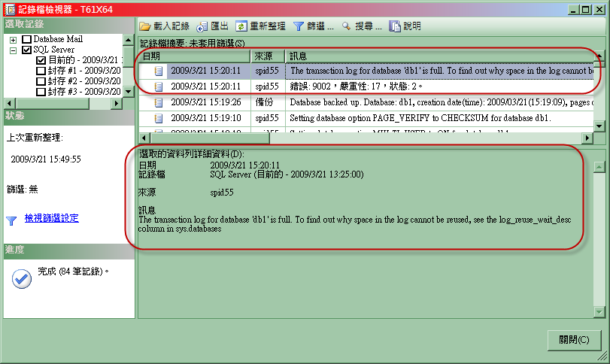The height and width of the screenshot is (364, 610).
Task: Minimize the 記錄檔檢視器 window
Action: coord(572,9)
